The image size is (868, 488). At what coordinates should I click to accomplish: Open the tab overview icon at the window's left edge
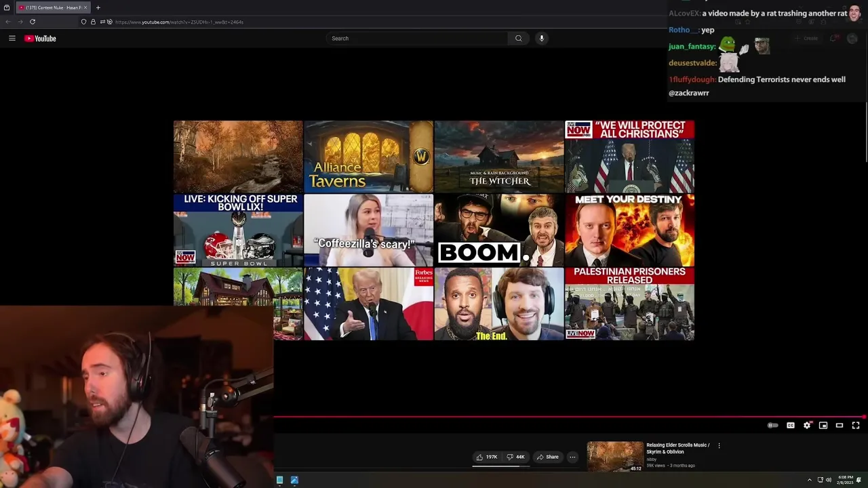(x=7, y=7)
